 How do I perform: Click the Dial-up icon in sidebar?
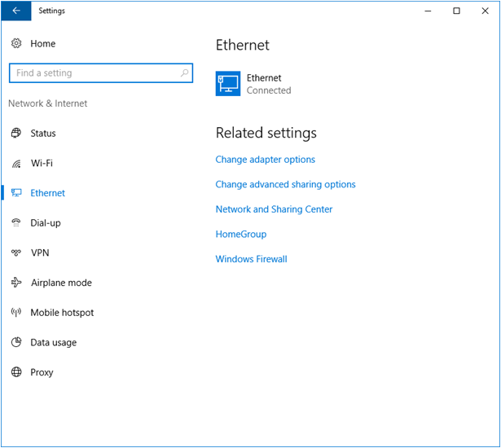(16, 223)
